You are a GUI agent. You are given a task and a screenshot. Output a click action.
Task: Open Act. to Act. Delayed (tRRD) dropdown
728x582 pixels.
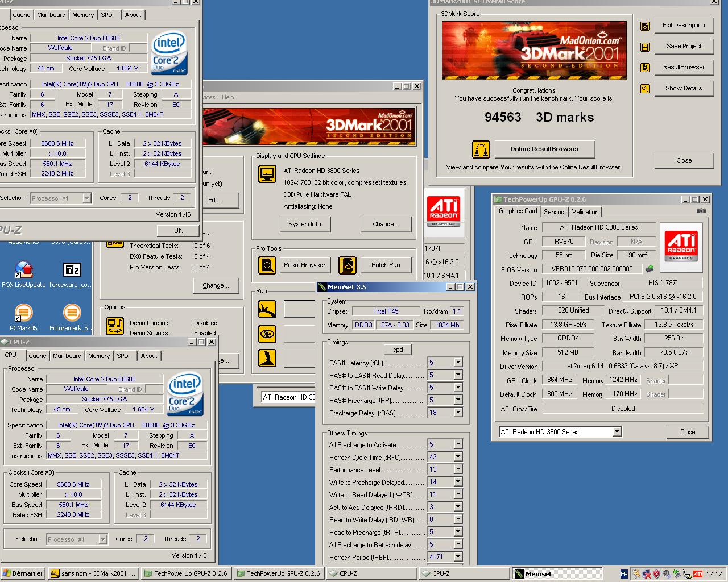tap(458, 507)
